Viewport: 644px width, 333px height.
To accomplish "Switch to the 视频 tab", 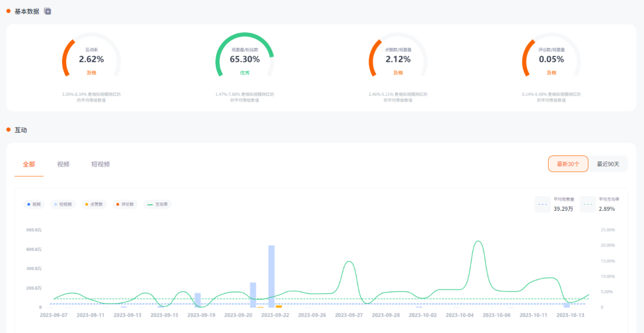I will coord(63,164).
